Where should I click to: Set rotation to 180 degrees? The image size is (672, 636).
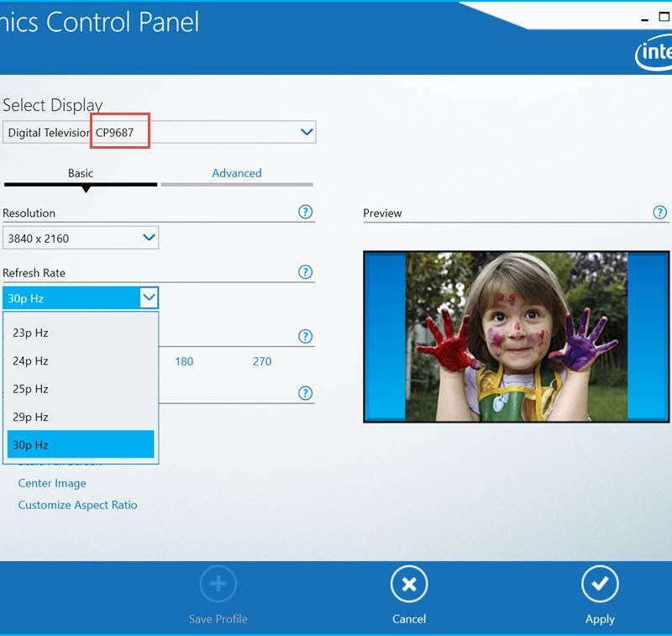coord(184,361)
